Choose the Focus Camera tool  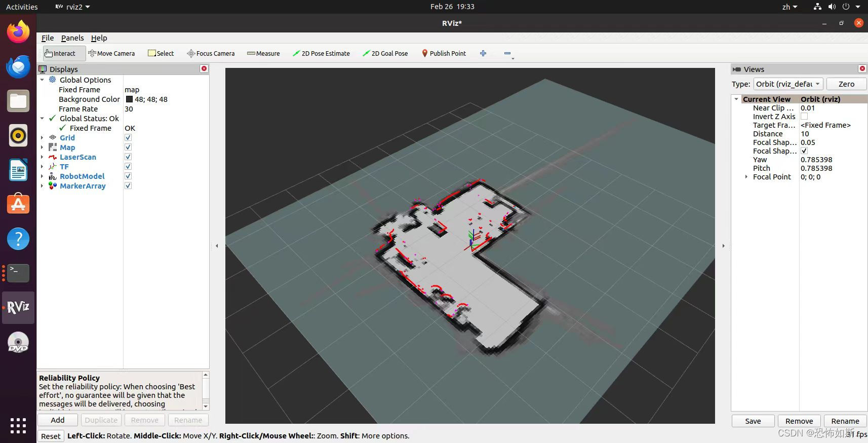click(211, 53)
